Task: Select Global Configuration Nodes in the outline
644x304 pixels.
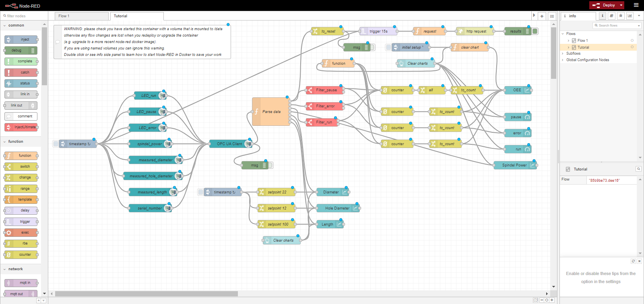Action: click(x=588, y=60)
